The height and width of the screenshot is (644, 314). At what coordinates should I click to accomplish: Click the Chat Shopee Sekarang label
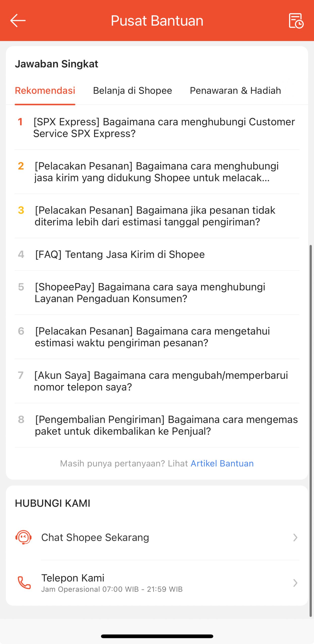(x=95, y=537)
